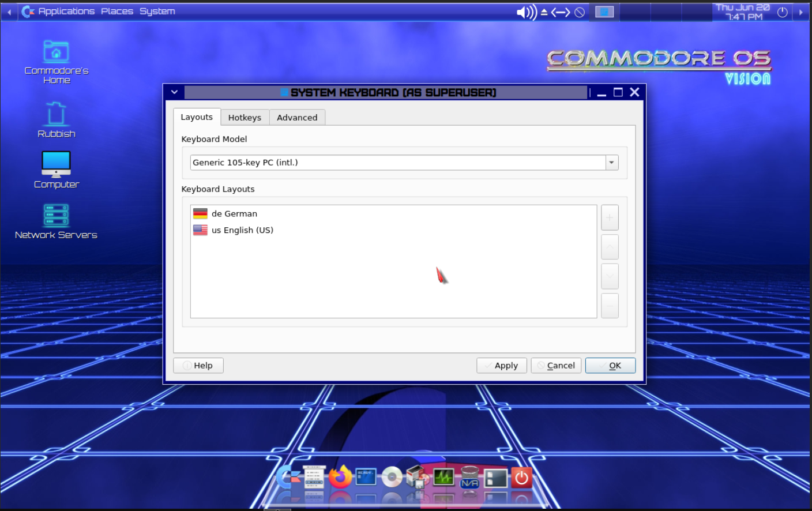The image size is (812, 511).
Task: Click the right panel hide arrow
Action: 801,12
